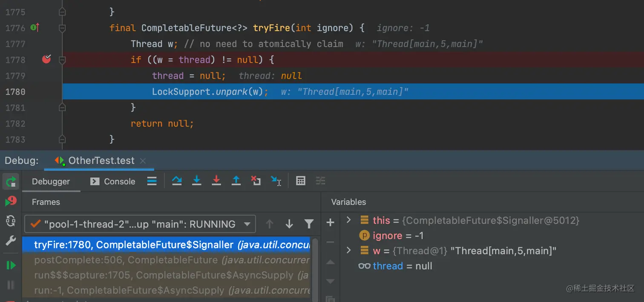Move watch up in Variables panel
Screen dimensions: 644x302
[330, 262]
